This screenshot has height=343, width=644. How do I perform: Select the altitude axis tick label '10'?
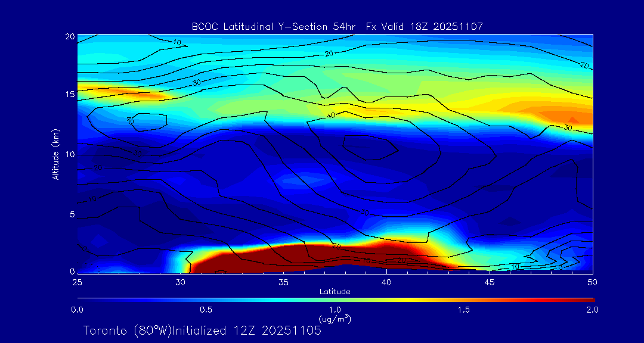pyautogui.click(x=69, y=154)
